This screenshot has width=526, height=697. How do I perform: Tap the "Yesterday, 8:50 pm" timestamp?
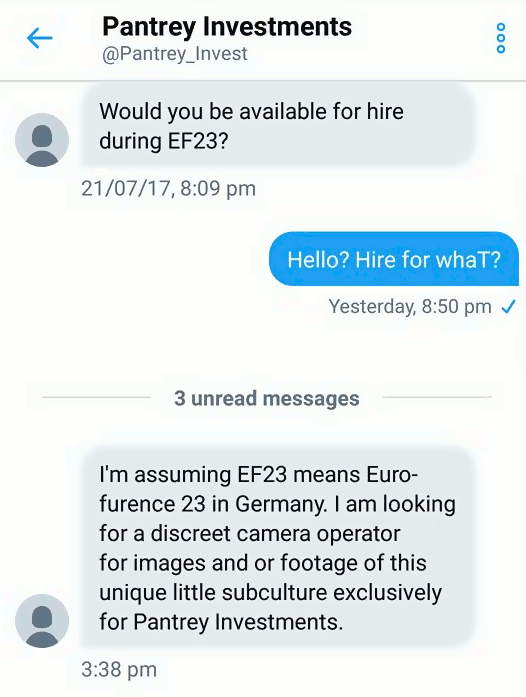point(410,307)
